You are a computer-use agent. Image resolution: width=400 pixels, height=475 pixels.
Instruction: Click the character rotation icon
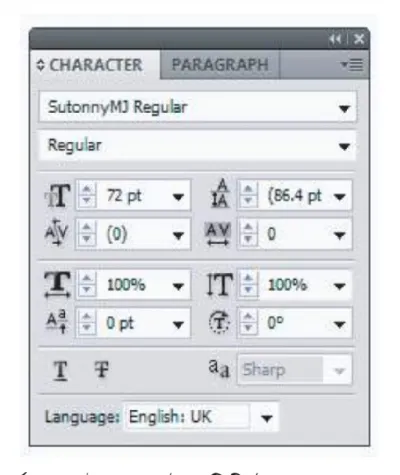(219, 323)
